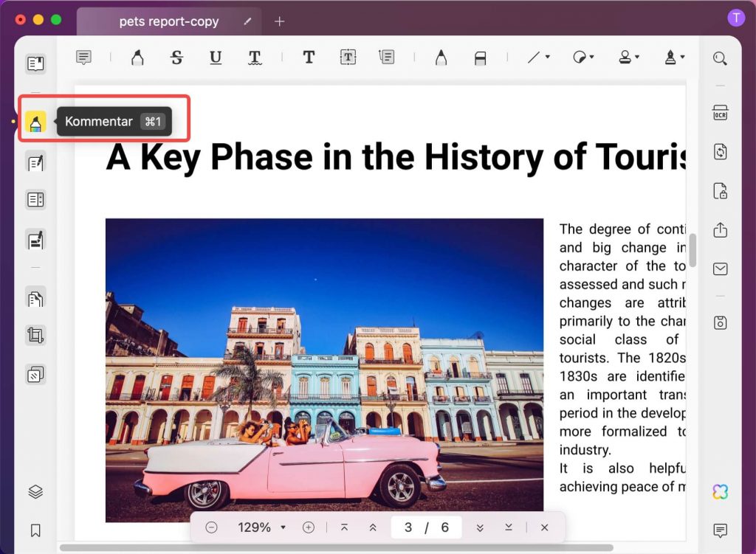Open Organize Pages tool
The image size is (756, 554).
pyautogui.click(x=35, y=298)
